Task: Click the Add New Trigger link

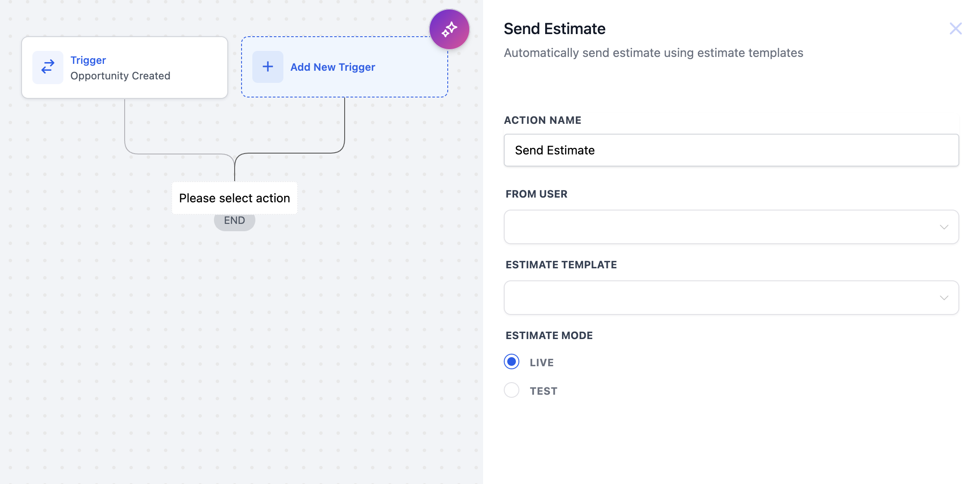Action: click(x=333, y=67)
